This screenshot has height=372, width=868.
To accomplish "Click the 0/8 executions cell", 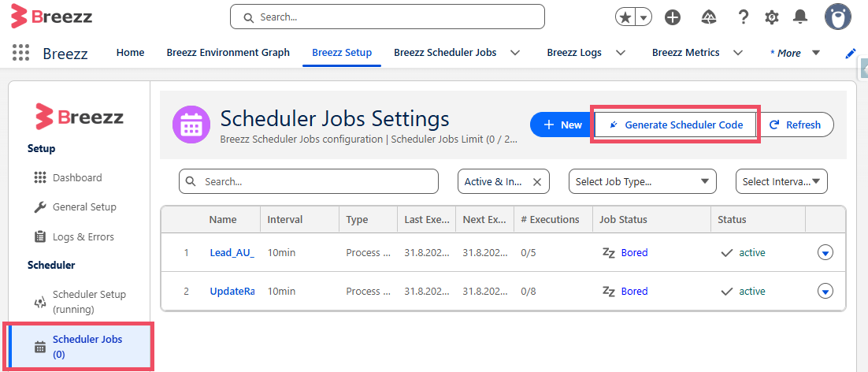I will click(x=529, y=291).
